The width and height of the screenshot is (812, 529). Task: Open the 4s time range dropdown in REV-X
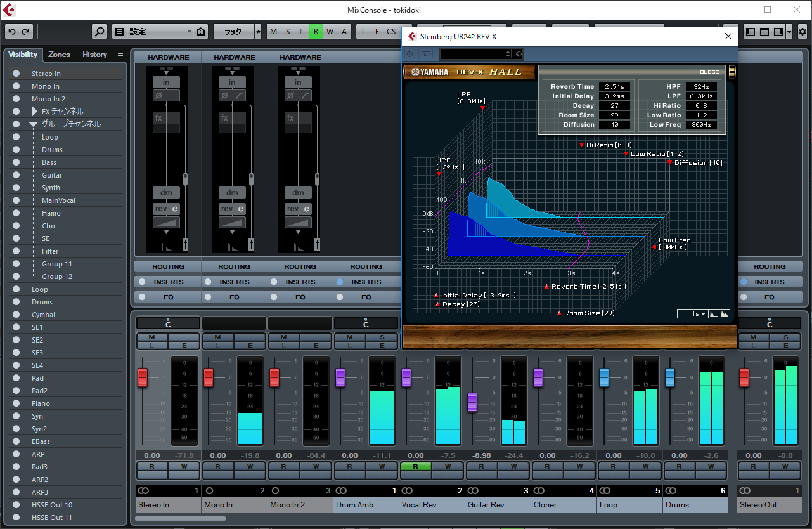[x=692, y=313]
